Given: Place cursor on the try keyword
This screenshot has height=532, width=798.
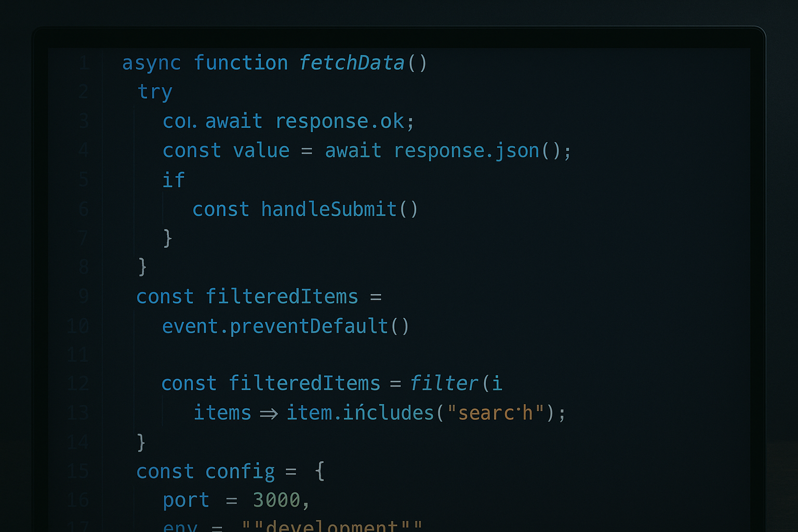Looking at the screenshot, I should pos(155,92).
